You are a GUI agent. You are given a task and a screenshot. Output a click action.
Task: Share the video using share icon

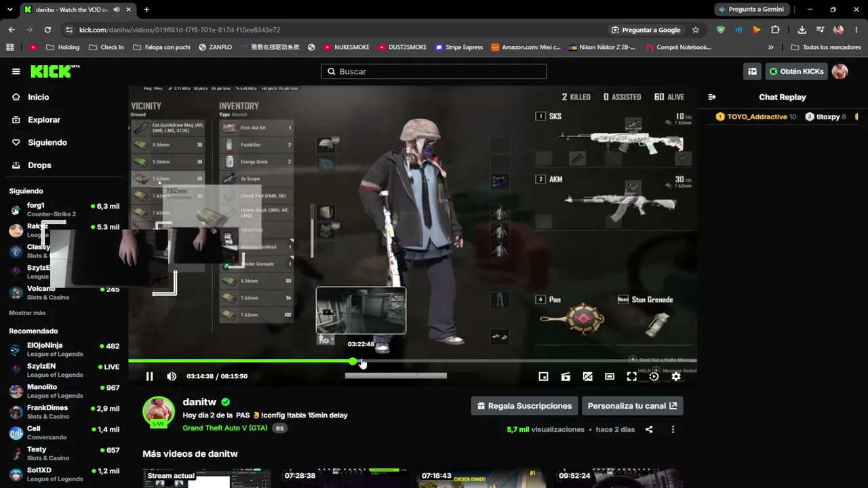click(x=649, y=430)
